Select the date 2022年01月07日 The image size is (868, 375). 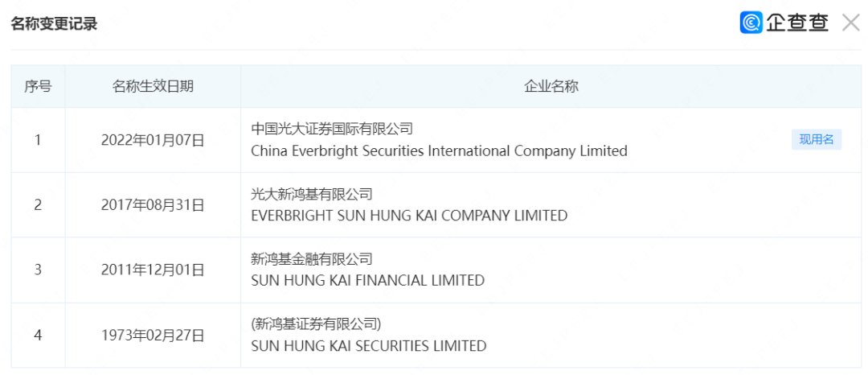point(153,140)
